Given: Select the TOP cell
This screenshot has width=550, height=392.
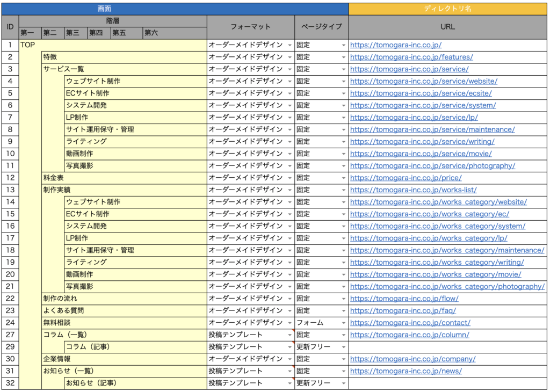Looking at the screenshot, I should [113, 45].
